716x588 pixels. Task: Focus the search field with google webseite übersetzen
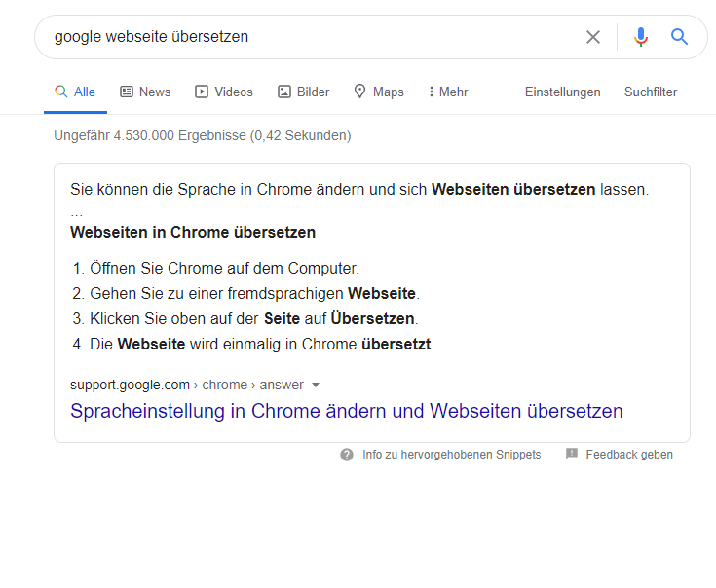(x=292, y=37)
